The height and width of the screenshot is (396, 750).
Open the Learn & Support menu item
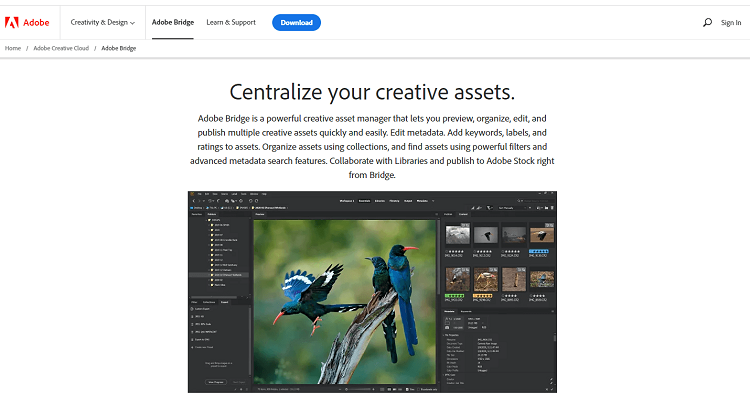[x=231, y=22]
